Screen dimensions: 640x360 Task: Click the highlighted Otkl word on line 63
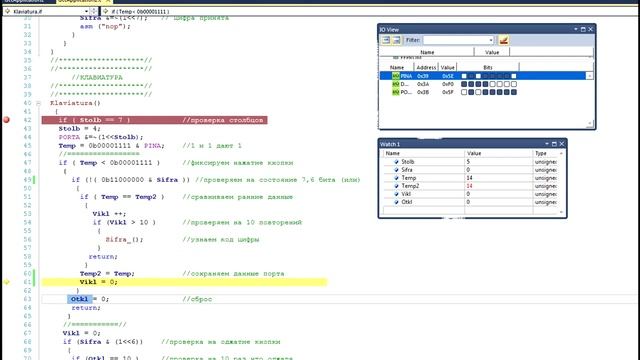[x=80, y=299]
